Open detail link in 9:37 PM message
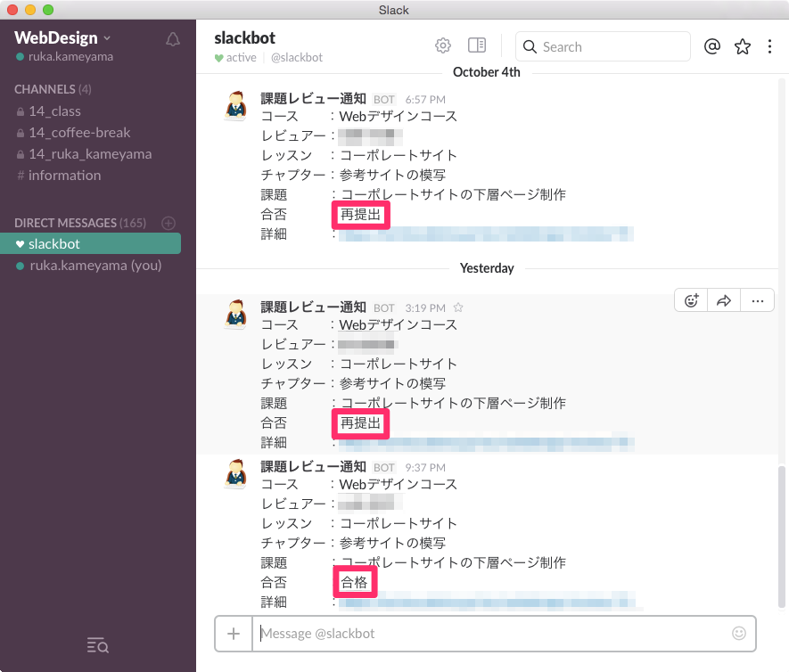 tap(487, 602)
